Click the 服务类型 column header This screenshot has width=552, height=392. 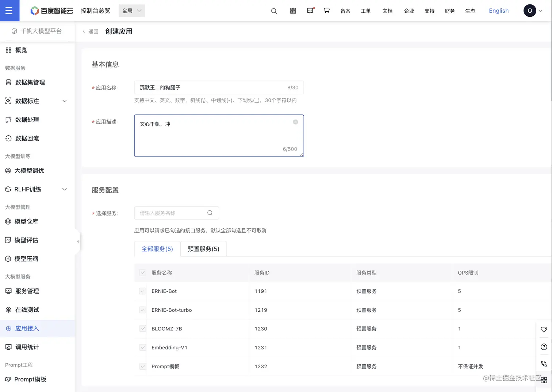point(366,273)
